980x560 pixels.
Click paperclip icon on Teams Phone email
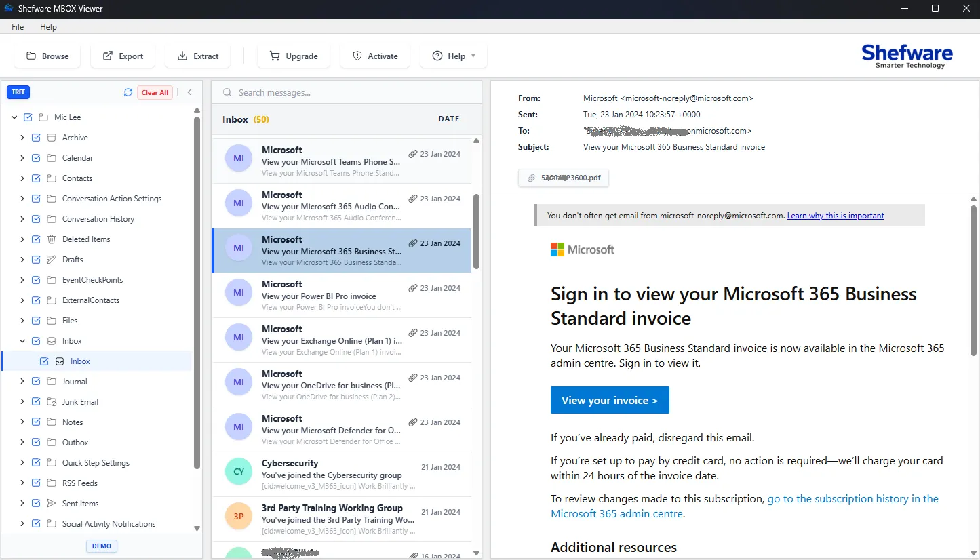click(x=413, y=154)
